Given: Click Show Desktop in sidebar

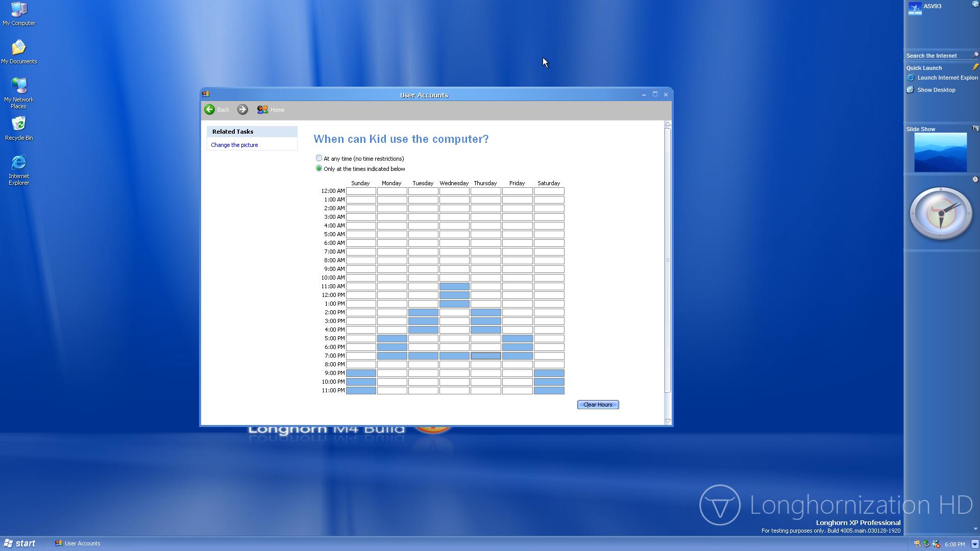Looking at the screenshot, I should click(936, 90).
